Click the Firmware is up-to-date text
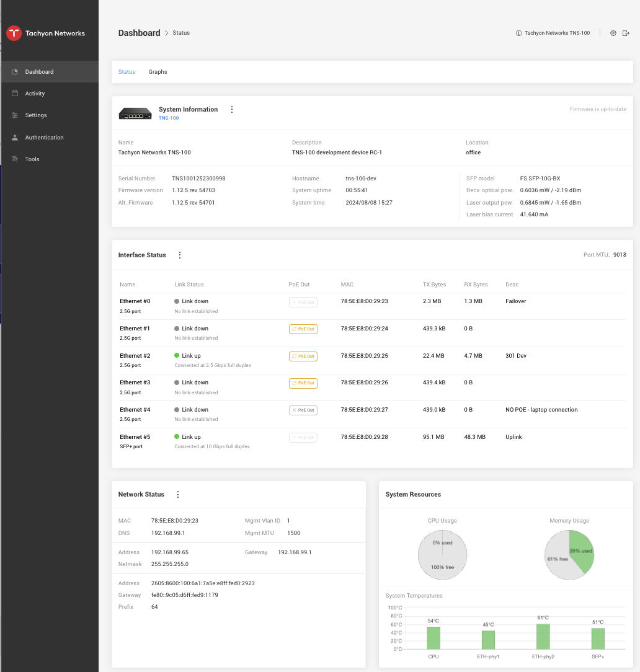This screenshot has height=672, width=640. click(598, 109)
